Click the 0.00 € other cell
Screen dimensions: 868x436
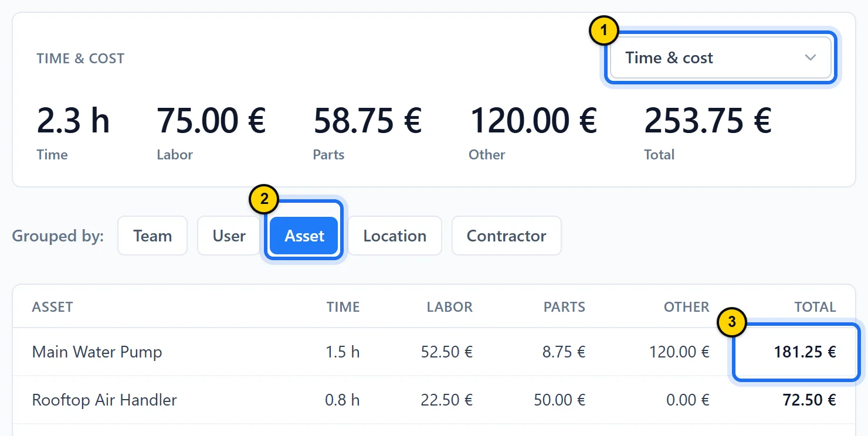(x=688, y=400)
